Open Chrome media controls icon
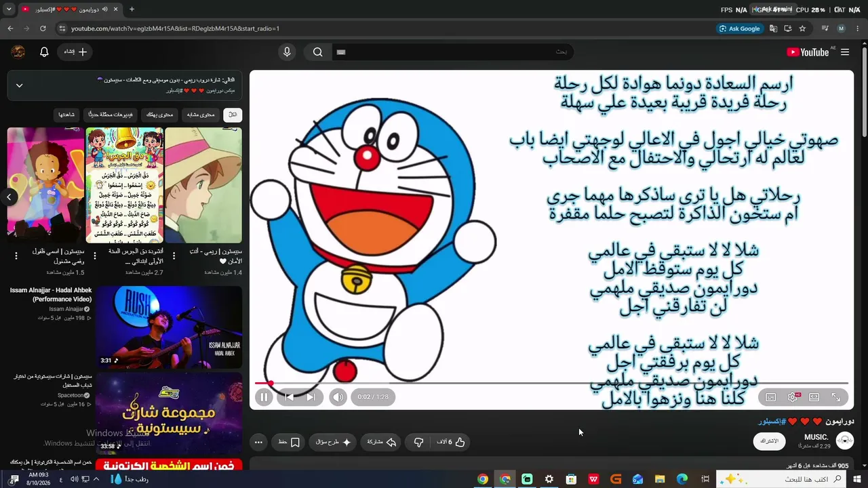Viewport: 868px width, 488px height. pyautogui.click(x=825, y=28)
